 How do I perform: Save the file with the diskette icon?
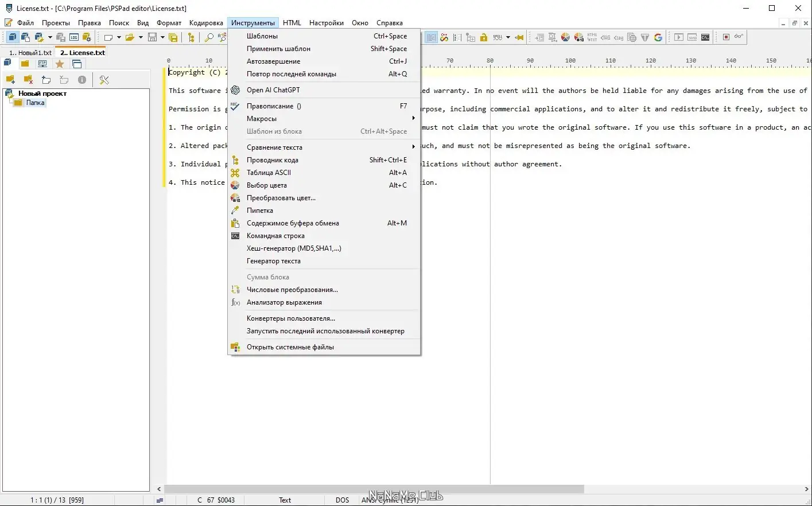click(x=152, y=37)
